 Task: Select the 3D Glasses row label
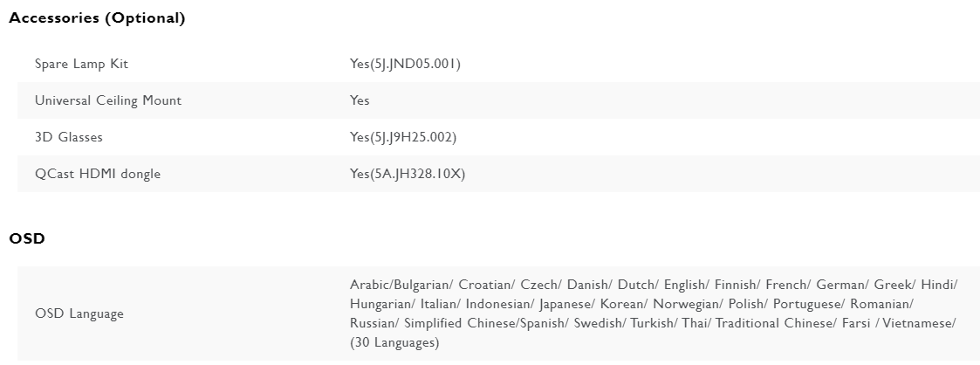click(x=69, y=137)
